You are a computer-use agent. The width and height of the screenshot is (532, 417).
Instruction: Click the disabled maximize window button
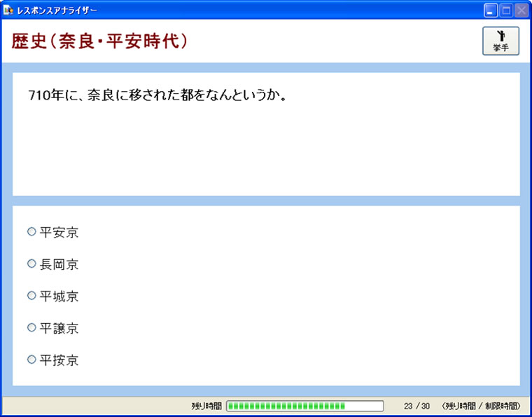[x=506, y=11]
